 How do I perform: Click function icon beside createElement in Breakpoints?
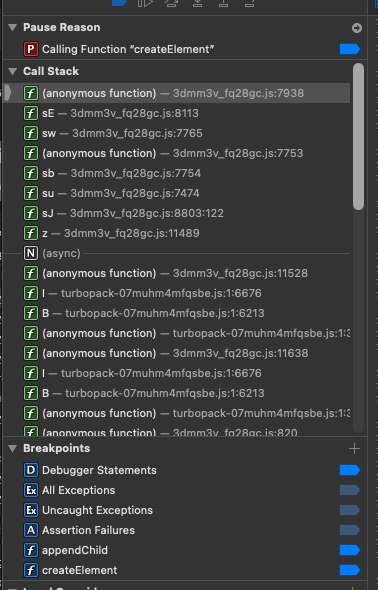(x=31, y=570)
